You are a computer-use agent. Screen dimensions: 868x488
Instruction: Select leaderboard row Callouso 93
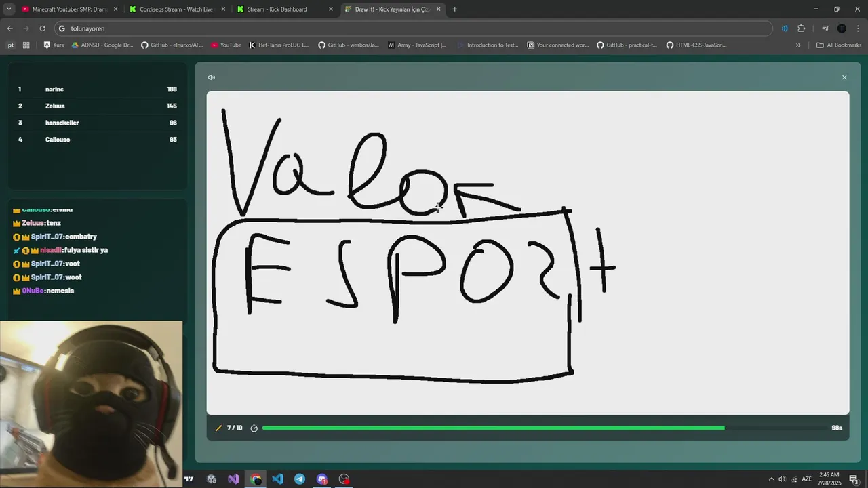point(98,140)
